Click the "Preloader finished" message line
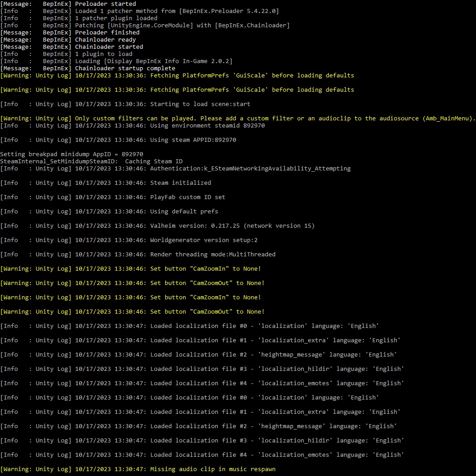The image size is (476, 476). 70,33
